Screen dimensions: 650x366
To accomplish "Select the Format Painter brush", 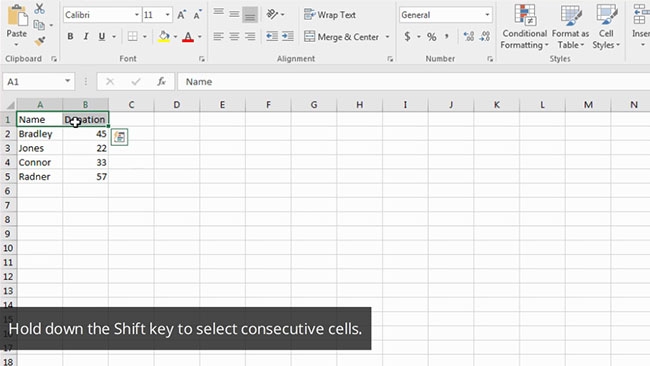I will point(40,41).
